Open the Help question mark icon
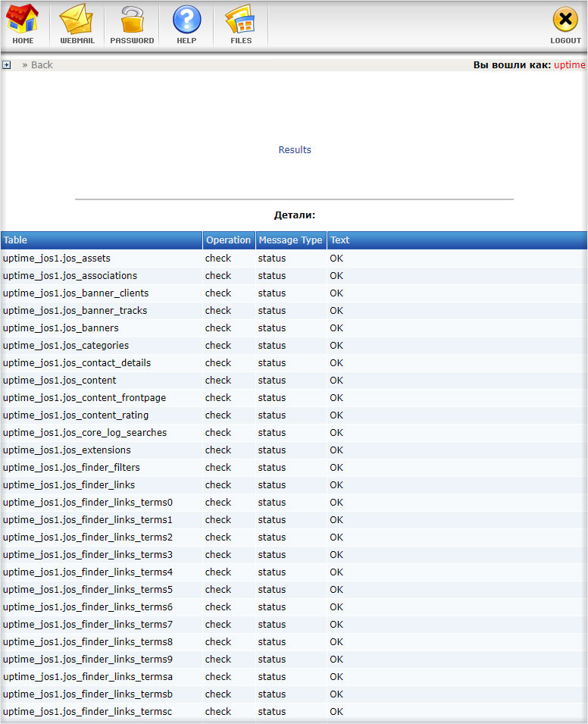Screen dimensions: 588x724 coord(187,20)
